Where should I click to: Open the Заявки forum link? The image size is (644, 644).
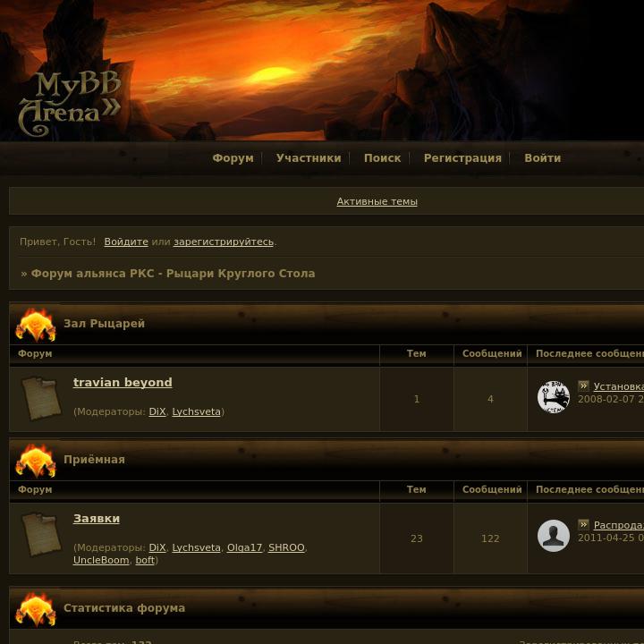[x=97, y=518]
